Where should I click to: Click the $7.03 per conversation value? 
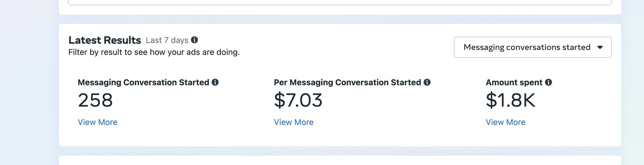point(298,100)
